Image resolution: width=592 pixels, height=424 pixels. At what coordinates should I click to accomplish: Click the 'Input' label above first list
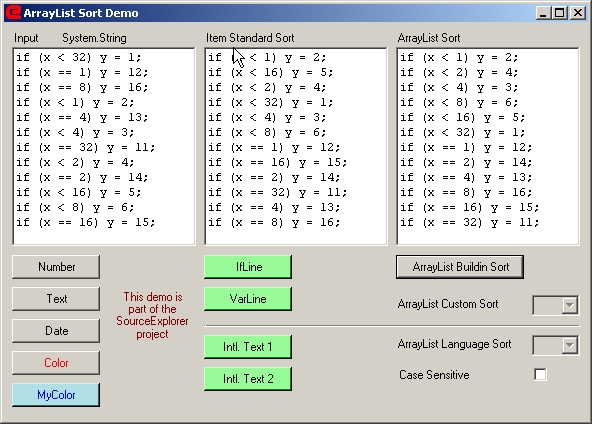click(26, 38)
